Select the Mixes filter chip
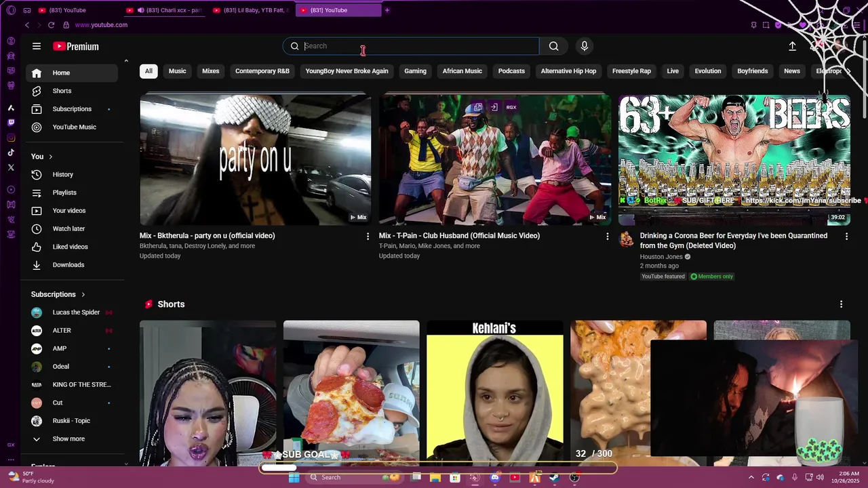 coord(211,71)
